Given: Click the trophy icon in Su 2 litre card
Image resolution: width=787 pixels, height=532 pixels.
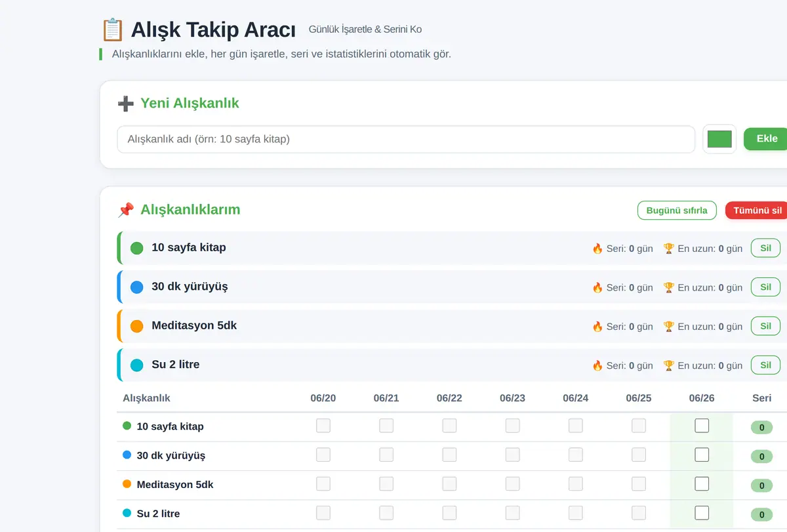Looking at the screenshot, I should pos(669,365).
